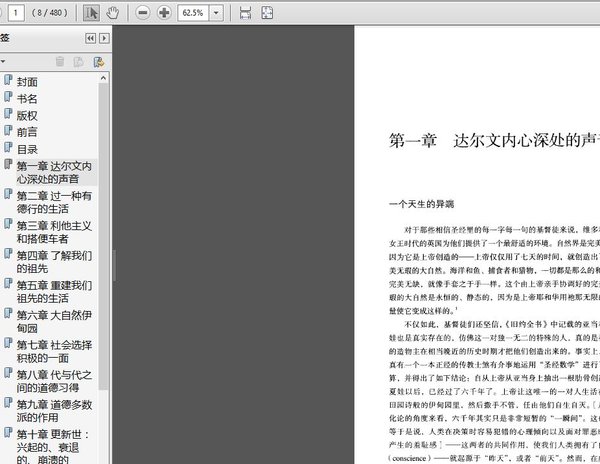
Task: Open the 封面 bookmark
Action: pyautogui.click(x=27, y=82)
